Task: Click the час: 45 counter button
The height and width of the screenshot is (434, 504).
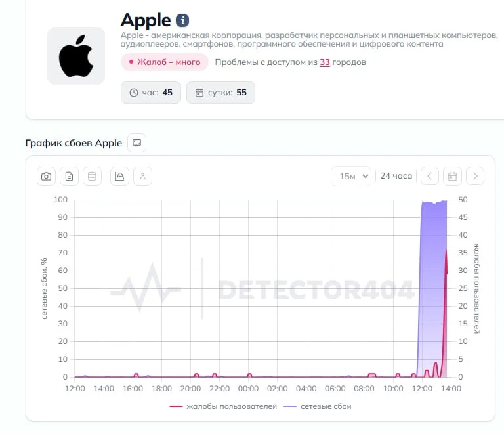Action: tap(151, 93)
